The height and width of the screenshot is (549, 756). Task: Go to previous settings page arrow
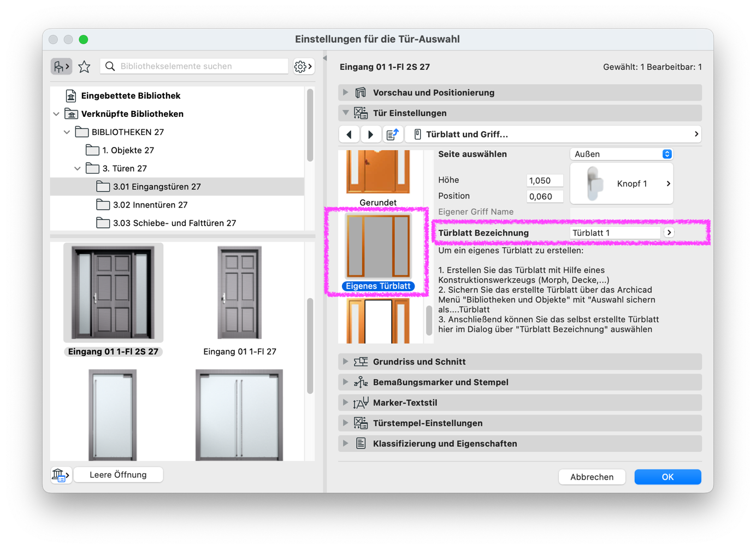tap(349, 134)
